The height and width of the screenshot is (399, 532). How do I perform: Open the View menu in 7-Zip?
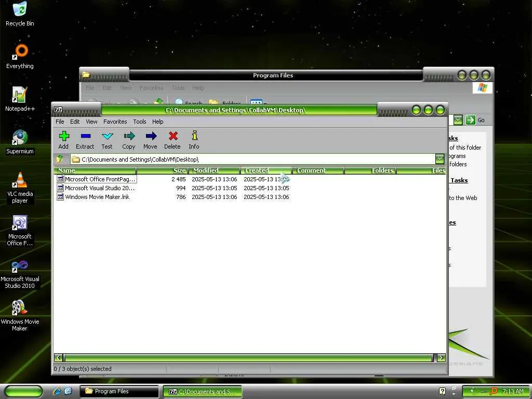pos(91,122)
